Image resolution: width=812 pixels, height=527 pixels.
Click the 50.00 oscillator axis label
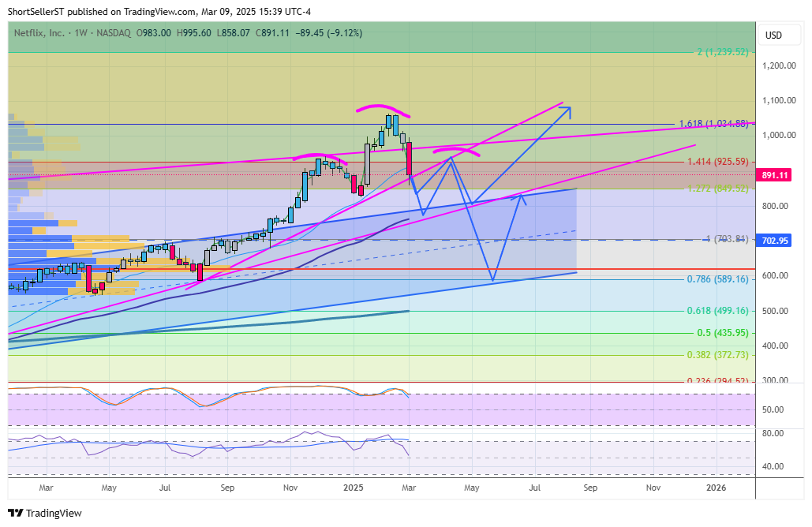(x=773, y=409)
